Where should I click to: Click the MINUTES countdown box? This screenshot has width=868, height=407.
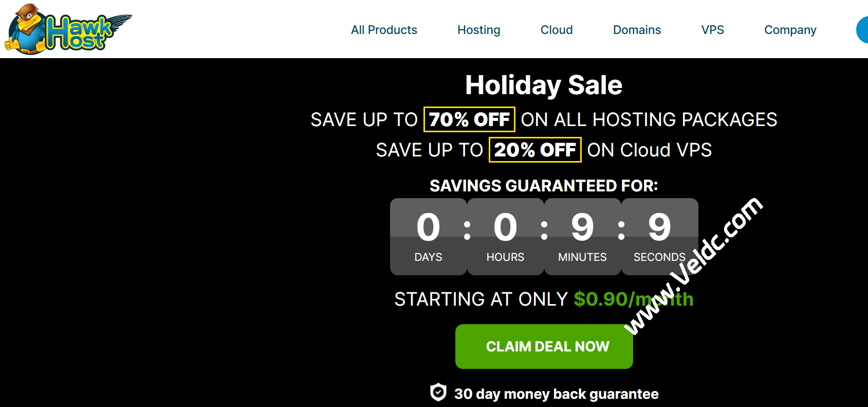(x=582, y=237)
